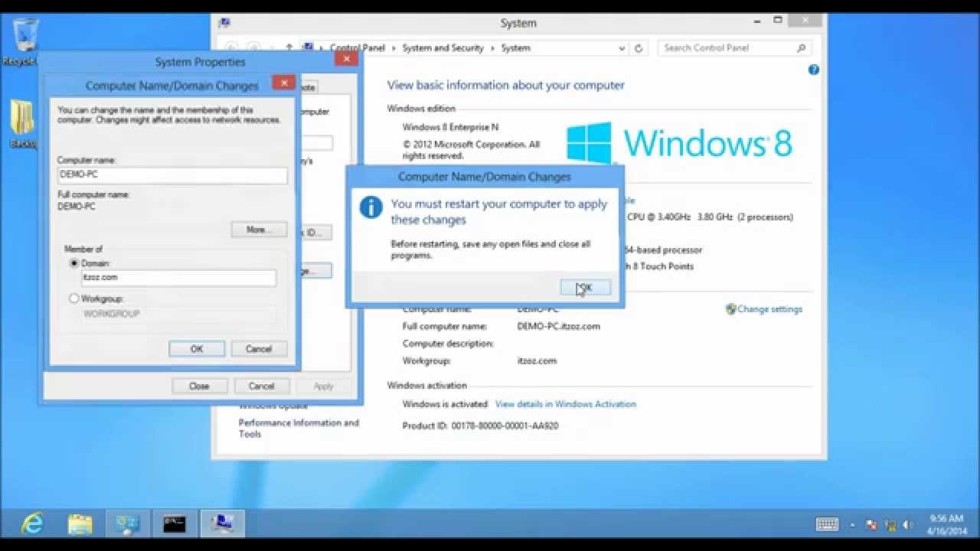980x551 pixels.
Task: Click the blue information icon in restart dialog
Action: pos(371,207)
